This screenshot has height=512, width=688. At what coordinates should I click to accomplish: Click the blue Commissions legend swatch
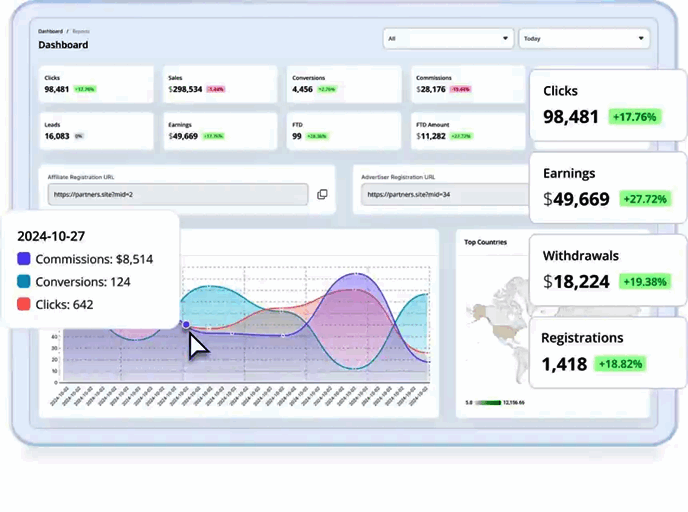(x=24, y=258)
